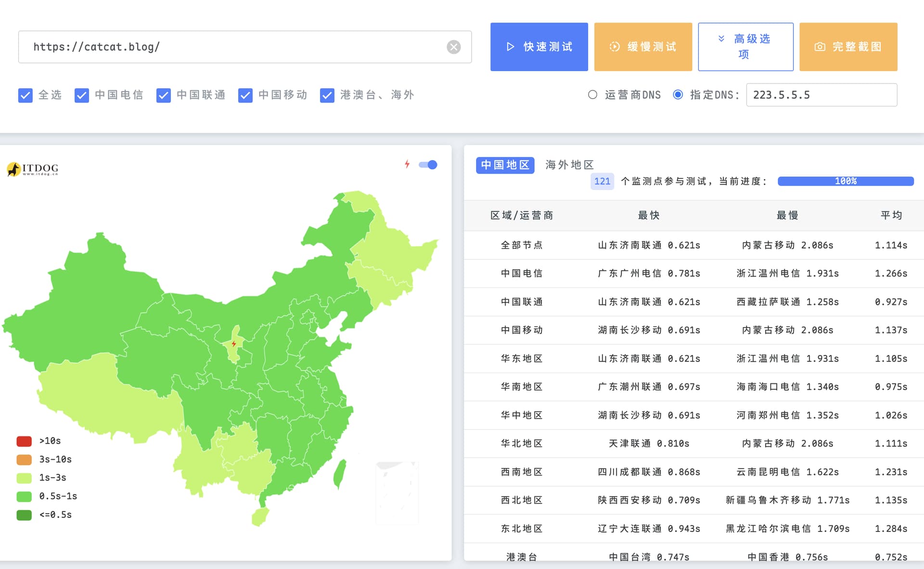924x569 pixels.
Task: Click the red >10s legend swatch
Action: (x=24, y=441)
